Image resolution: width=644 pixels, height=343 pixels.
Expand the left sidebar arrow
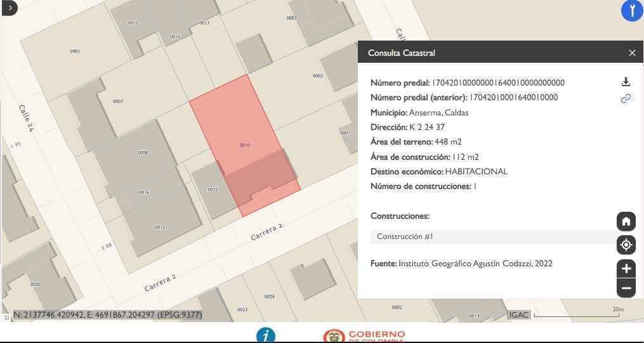coord(9,8)
